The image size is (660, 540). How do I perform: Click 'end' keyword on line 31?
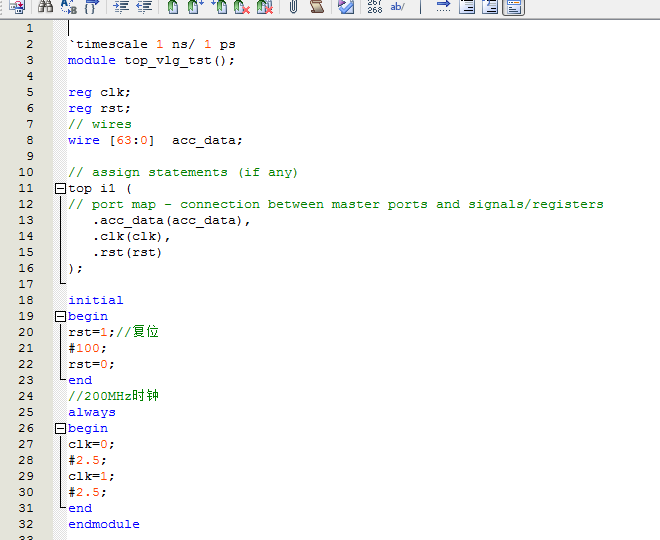click(x=80, y=508)
